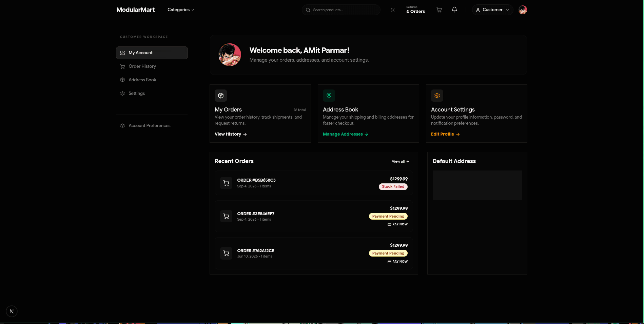Click cart icon of order #B5B658C3
The width and height of the screenshot is (644, 324).
[226, 183]
